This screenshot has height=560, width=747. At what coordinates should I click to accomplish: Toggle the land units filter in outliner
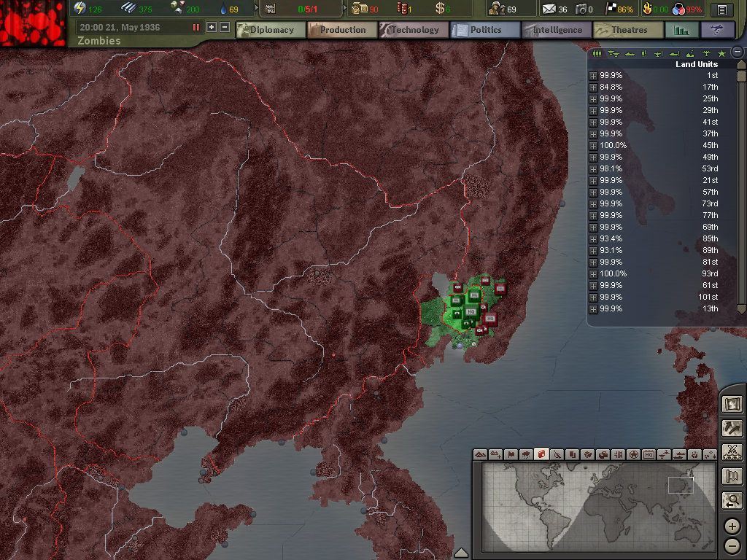coord(597,53)
